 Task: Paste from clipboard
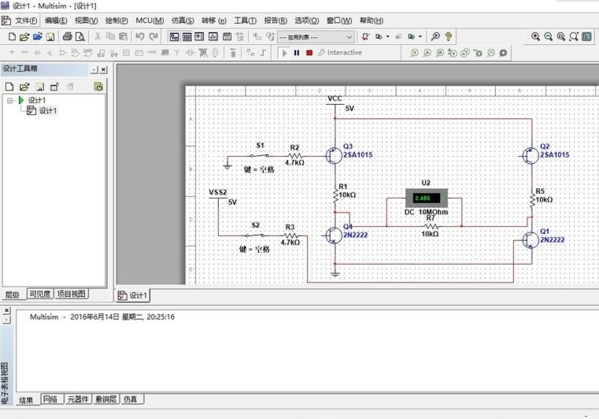pos(123,36)
